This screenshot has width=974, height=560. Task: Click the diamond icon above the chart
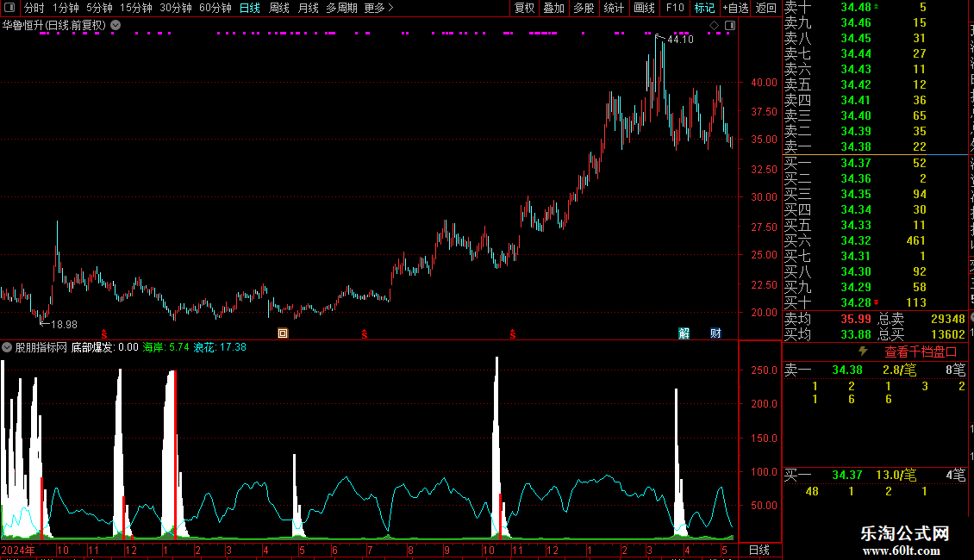[x=715, y=26]
